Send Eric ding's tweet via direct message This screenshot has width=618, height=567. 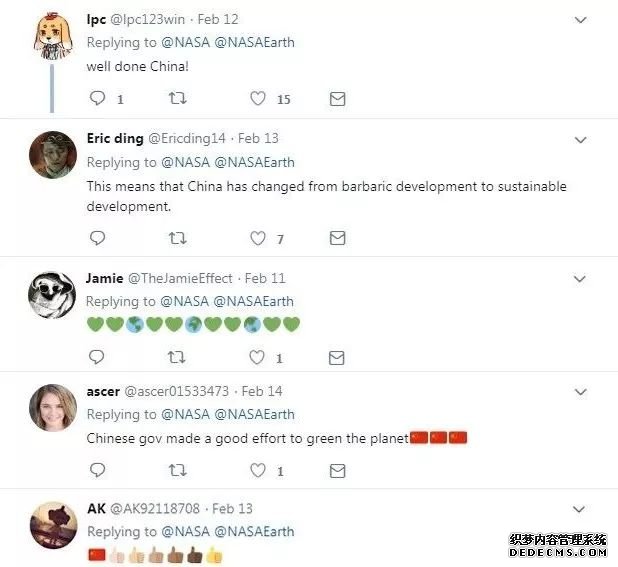tap(337, 238)
